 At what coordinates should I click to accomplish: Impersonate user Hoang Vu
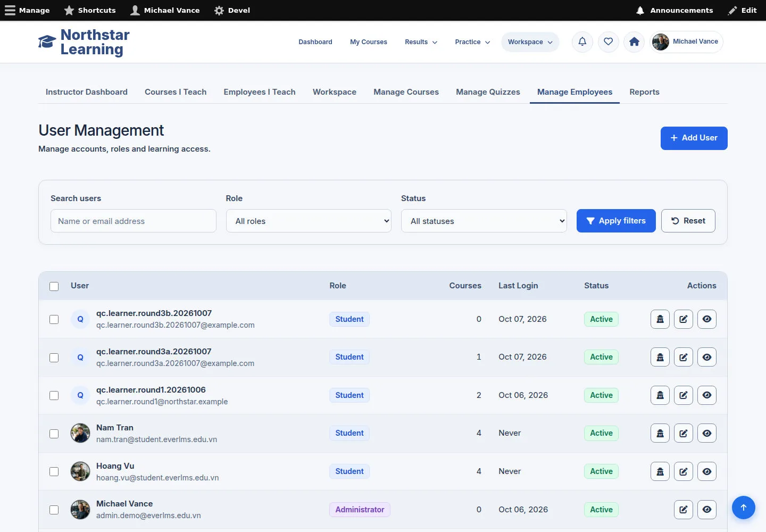pyautogui.click(x=660, y=471)
